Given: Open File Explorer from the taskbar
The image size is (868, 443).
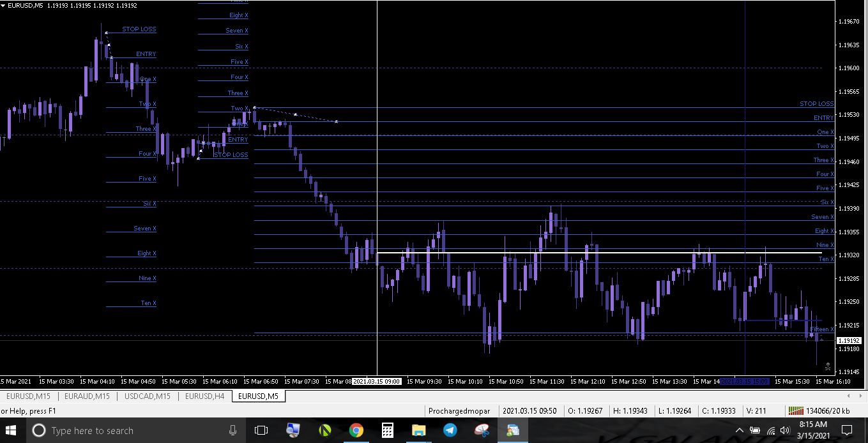Looking at the screenshot, I should coord(419,430).
